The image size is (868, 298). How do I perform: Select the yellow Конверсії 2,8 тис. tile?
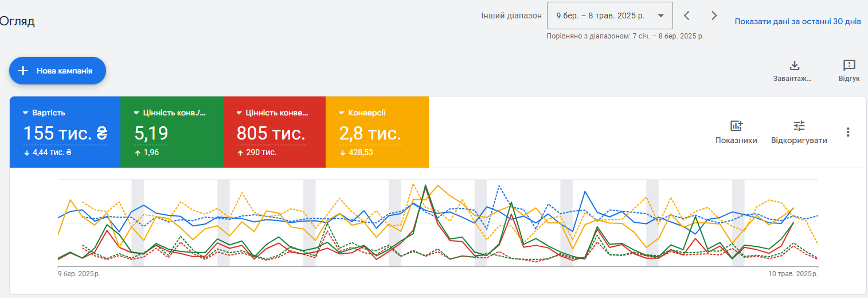(x=377, y=132)
